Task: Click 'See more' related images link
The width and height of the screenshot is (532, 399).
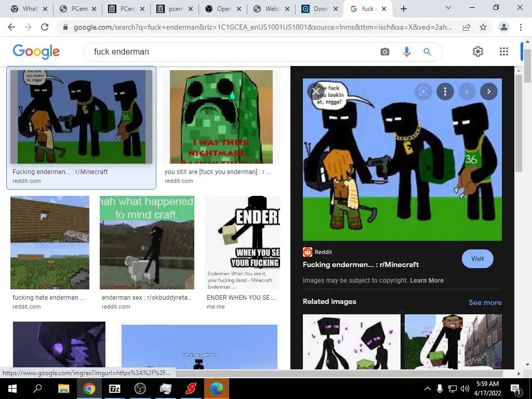Action: 485,302
